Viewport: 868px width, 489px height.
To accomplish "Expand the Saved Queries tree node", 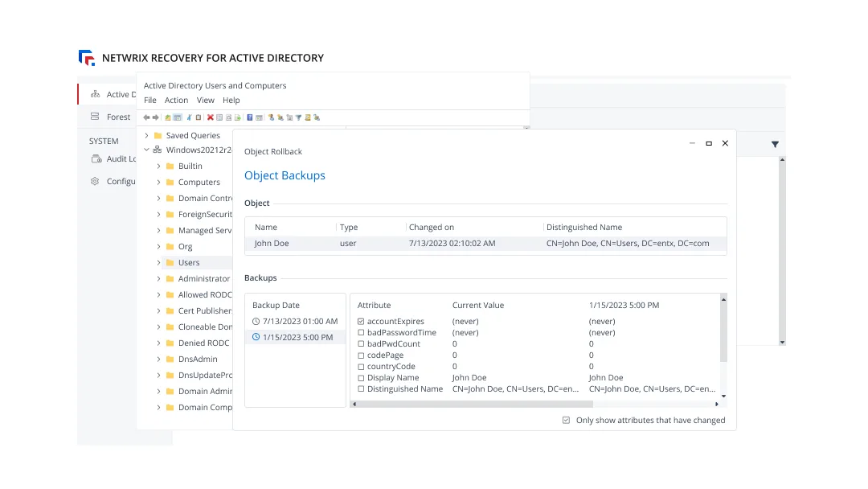I will pyautogui.click(x=147, y=135).
